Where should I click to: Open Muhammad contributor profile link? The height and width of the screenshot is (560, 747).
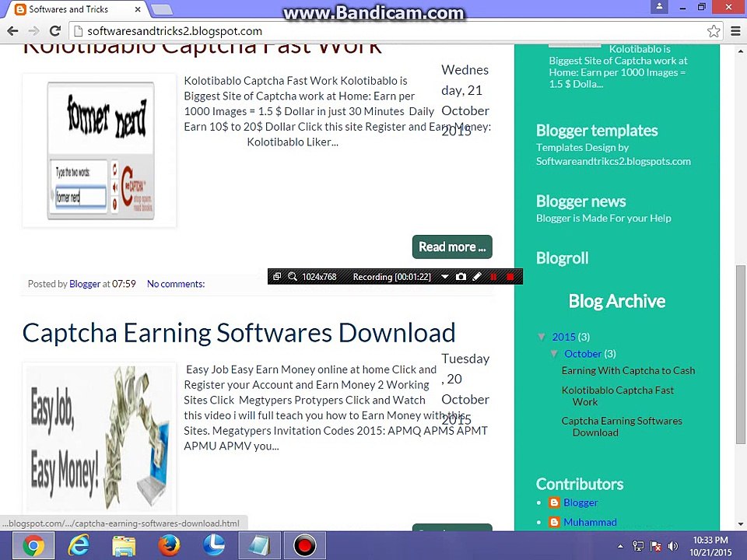click(x=590, y=522)
